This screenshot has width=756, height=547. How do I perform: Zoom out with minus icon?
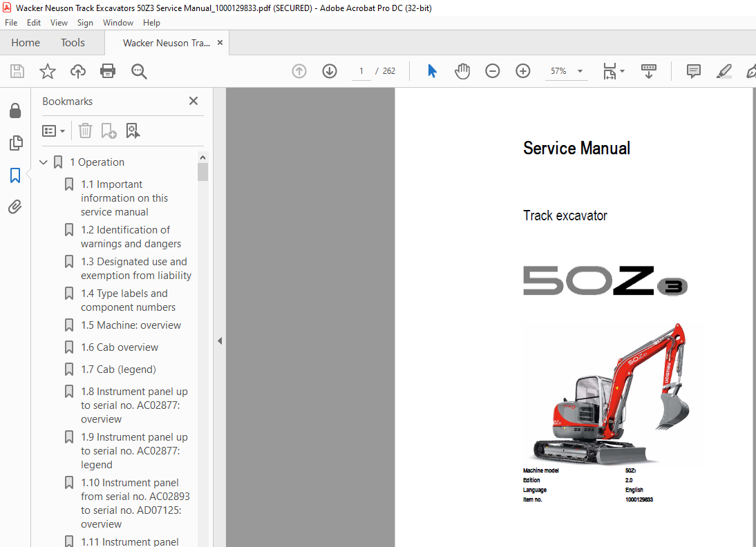pos(492,71)
